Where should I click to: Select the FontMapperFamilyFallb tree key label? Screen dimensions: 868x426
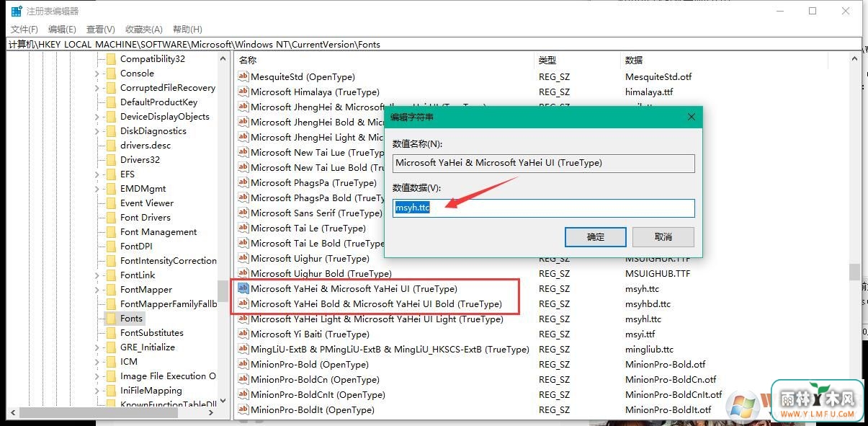click(168, 304)
